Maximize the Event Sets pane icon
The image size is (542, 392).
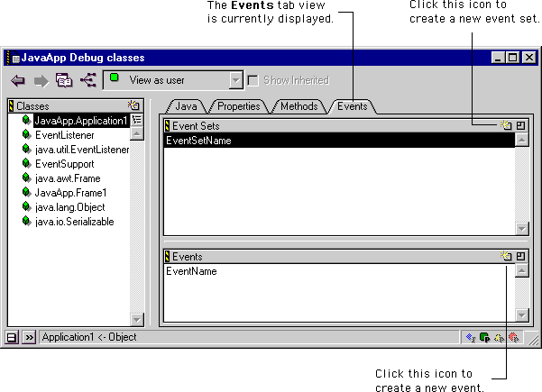pos(520,125)
